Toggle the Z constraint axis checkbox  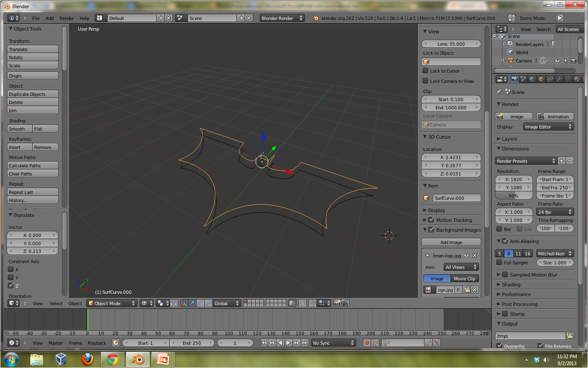point(11,286)
